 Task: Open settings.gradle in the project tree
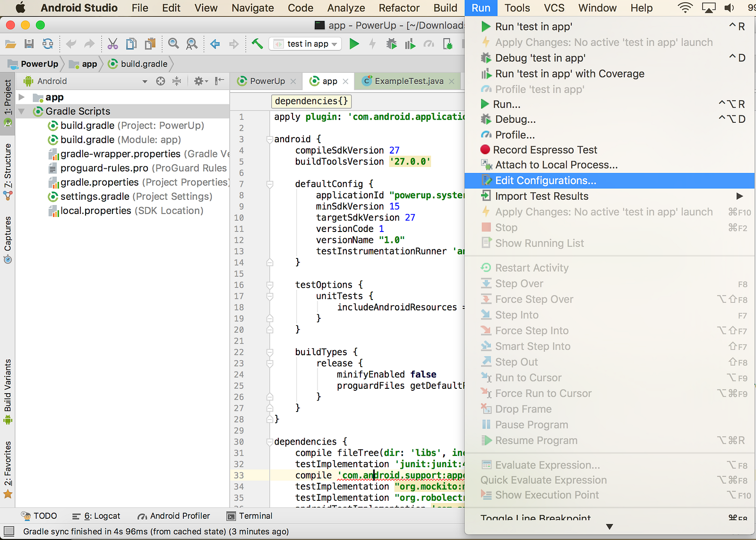[94, 197]
